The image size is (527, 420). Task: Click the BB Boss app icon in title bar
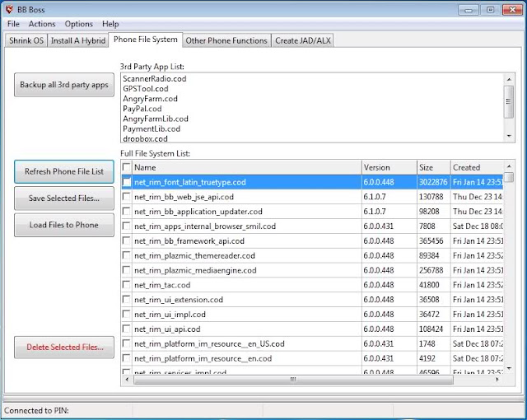click(x=9, y=9)
